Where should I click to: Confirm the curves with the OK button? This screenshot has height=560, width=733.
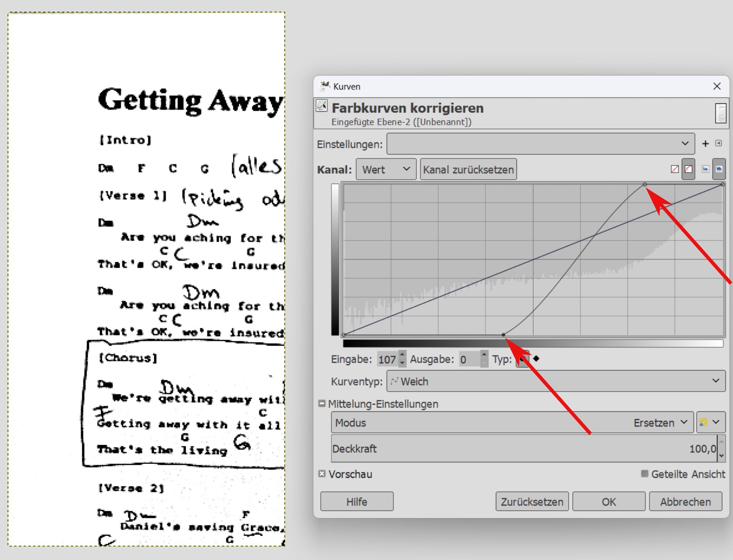pos(609,502)
